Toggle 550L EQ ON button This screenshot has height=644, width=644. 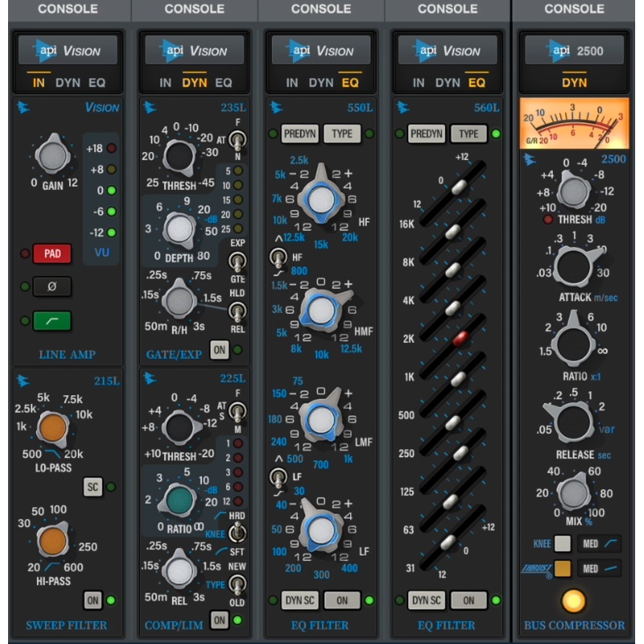pos(342,600)
